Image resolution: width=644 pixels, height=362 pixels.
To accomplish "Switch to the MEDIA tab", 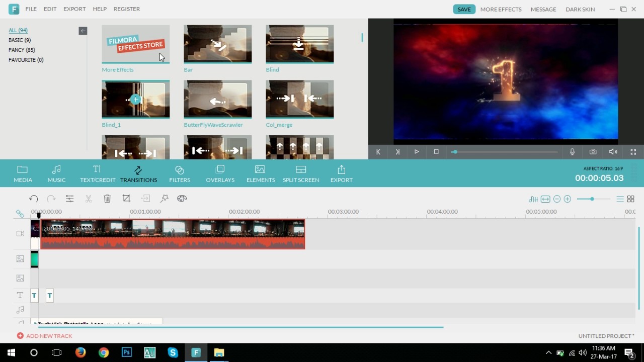I will point(23,173).
